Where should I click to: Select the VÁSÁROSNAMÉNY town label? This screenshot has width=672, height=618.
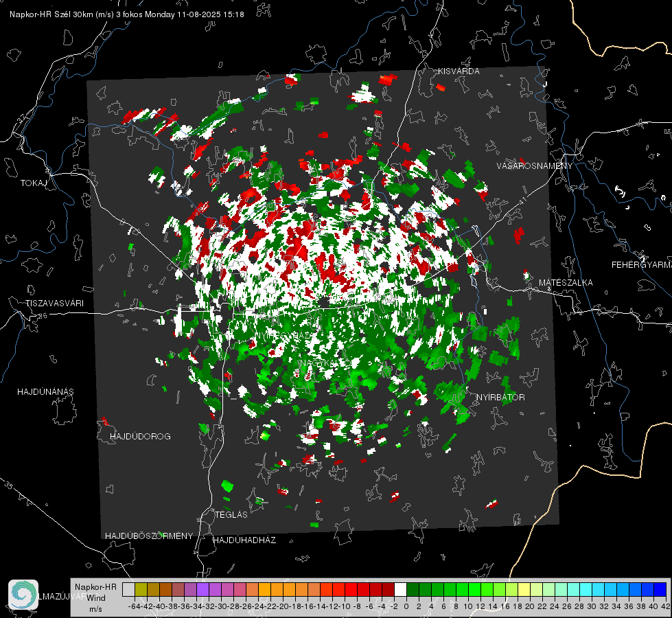click(535, 166)
